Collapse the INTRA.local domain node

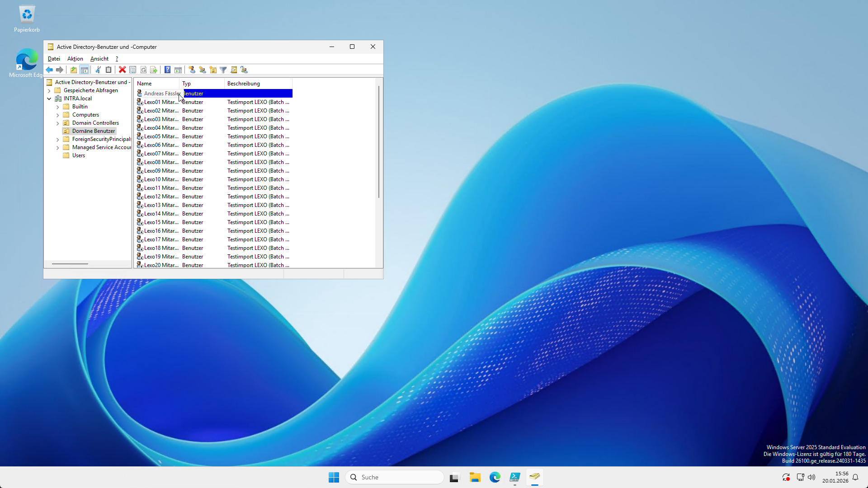[x=49, y=99]
